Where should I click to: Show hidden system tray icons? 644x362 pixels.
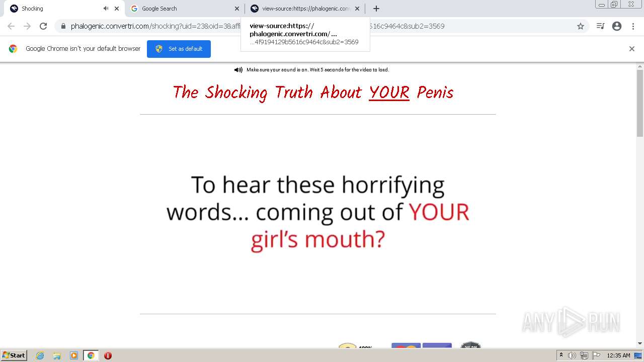[x=561, y=355]
